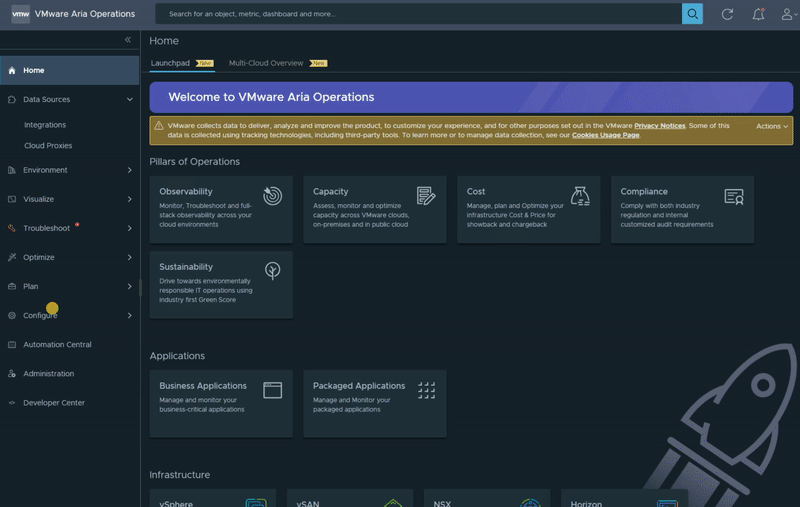Click the Home icon in sidebar

tap(12, 70)
